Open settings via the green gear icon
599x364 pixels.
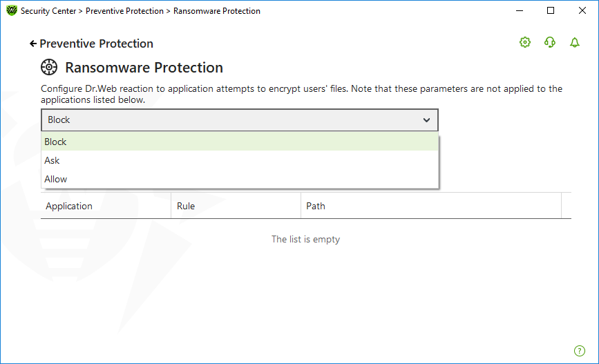525,42
